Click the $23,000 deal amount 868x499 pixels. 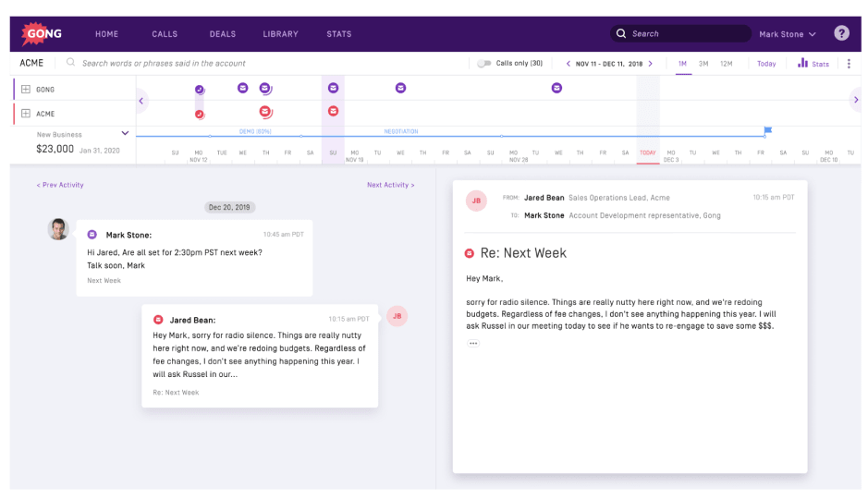[x=55, y=149]
